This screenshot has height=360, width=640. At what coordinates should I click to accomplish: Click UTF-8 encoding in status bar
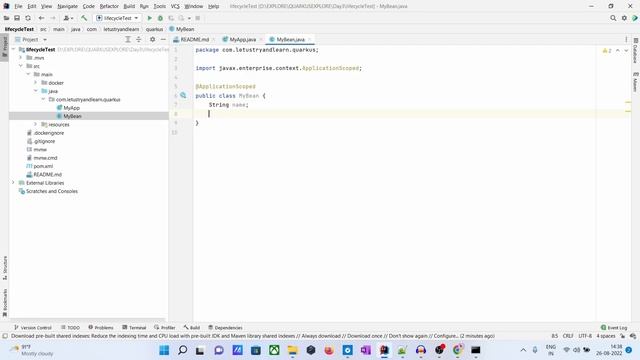coord(585,336)
